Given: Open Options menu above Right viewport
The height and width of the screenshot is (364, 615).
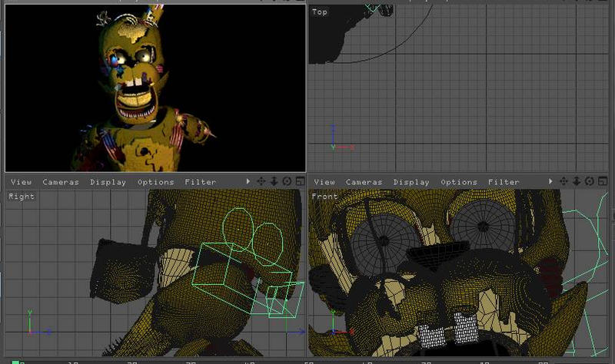Looking at the screenshot, I should click(156, 182).
